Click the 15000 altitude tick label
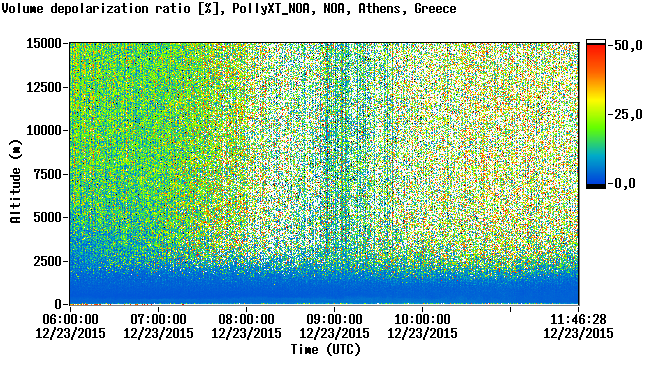Image resolution: width=665 pixels, height=389 pixels. click(44, 43)
